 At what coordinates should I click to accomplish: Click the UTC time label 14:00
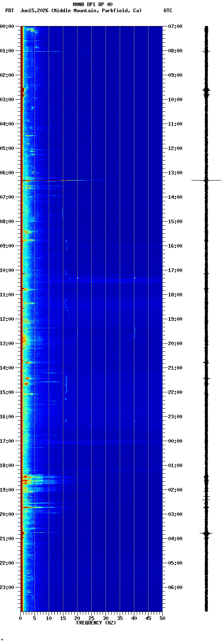click(175, 197)
